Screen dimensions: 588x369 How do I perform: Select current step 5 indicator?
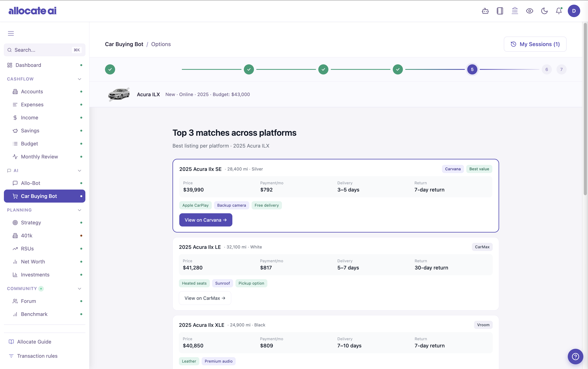pyautogui.click(x=472, y=70)
